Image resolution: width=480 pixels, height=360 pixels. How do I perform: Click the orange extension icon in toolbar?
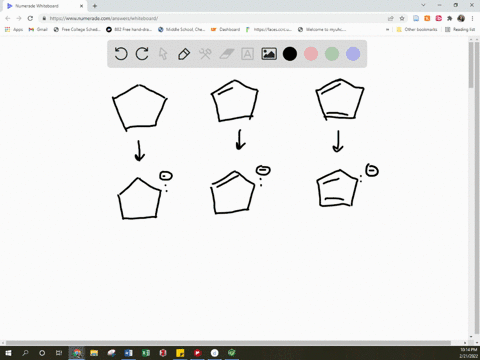[427, 18]
